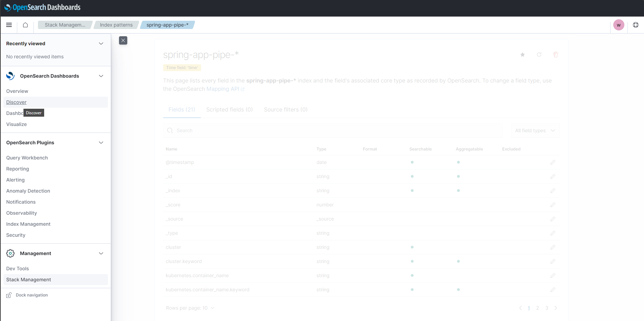
Task: Delete index pattern trash icon
Action: 556,55
